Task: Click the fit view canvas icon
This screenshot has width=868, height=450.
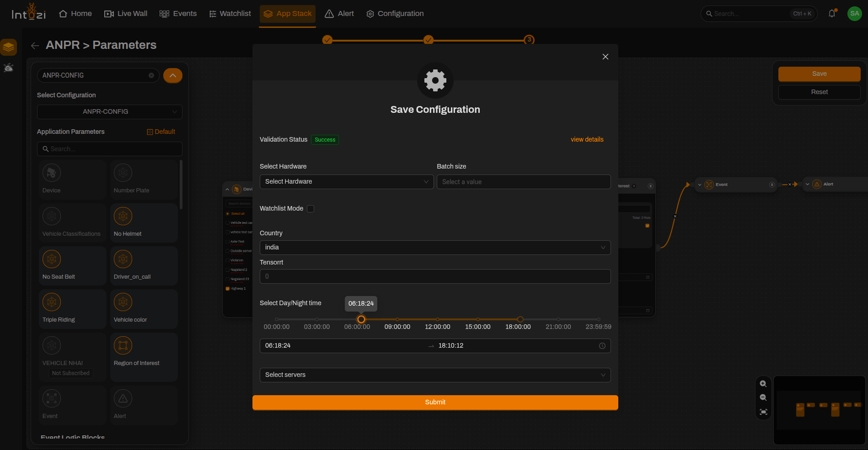Action: pos(763,412)
